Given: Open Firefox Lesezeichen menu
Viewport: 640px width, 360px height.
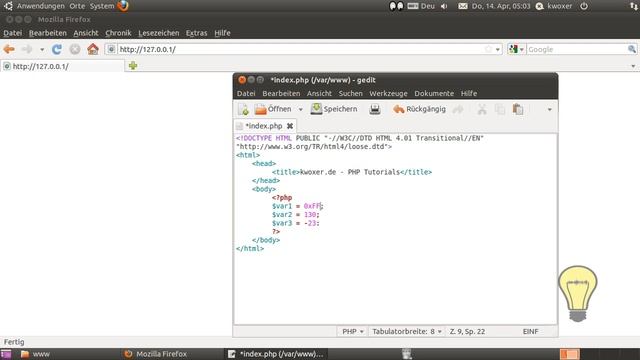Looking at the screenshot, I should click(158, 33).
